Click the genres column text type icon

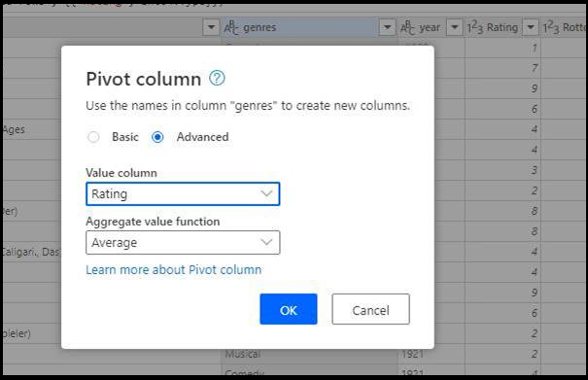(x=231, y=27)
